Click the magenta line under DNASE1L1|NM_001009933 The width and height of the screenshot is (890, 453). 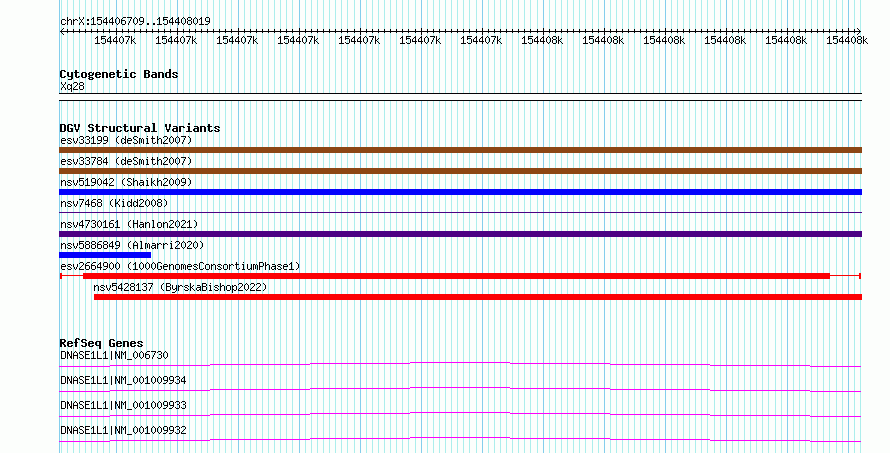coord(460,414)
